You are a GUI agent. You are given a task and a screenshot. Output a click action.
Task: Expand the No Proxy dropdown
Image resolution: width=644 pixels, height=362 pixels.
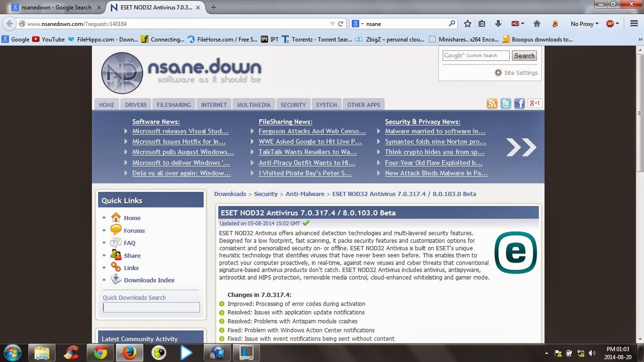[585, 24]
